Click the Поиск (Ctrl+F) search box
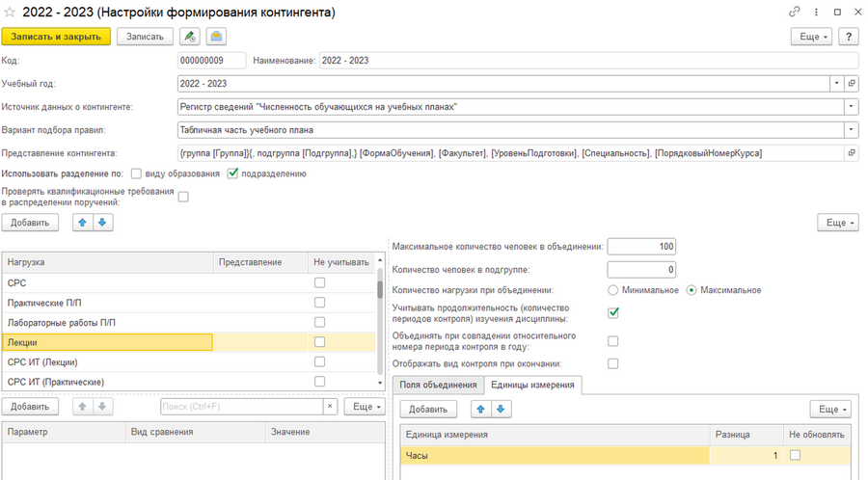Screen dimensions: 868x480 click(x=242, y=407)
